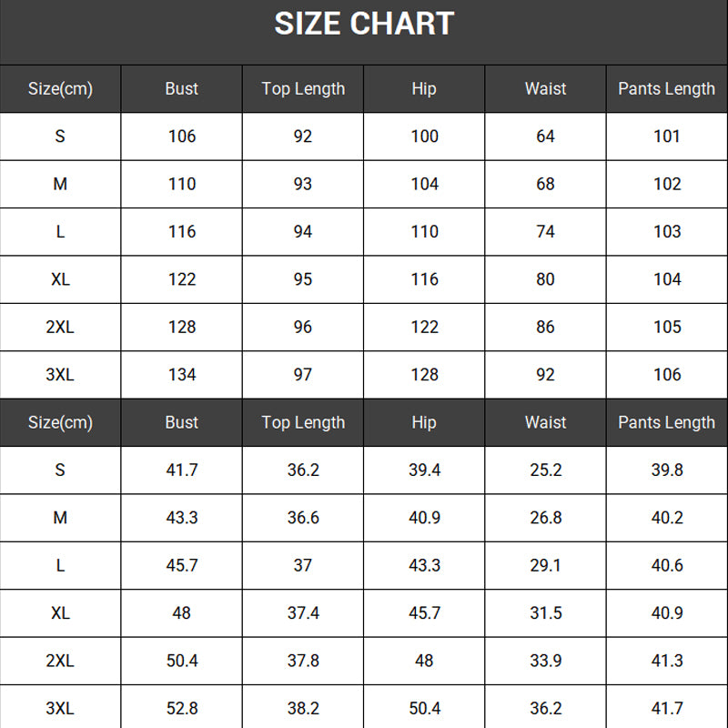Select the cell with bust value 134
This screenshot has height=728, width=728.
182,374
